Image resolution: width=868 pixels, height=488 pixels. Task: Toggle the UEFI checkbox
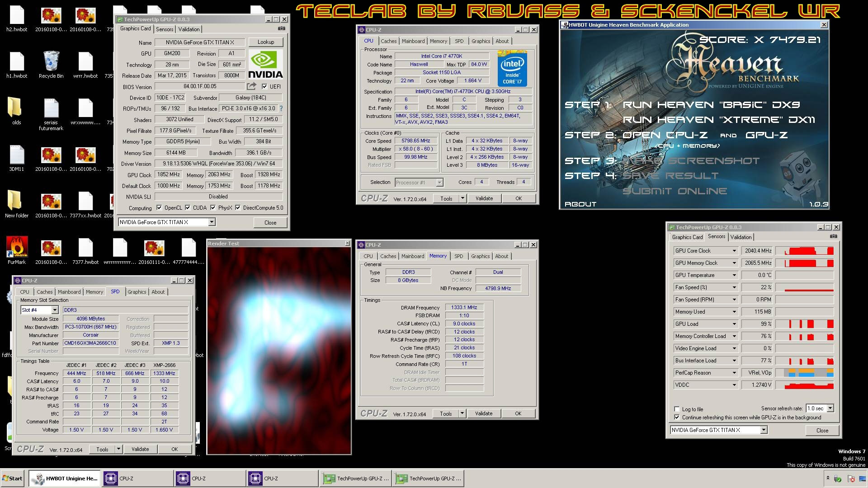[264, 86]
